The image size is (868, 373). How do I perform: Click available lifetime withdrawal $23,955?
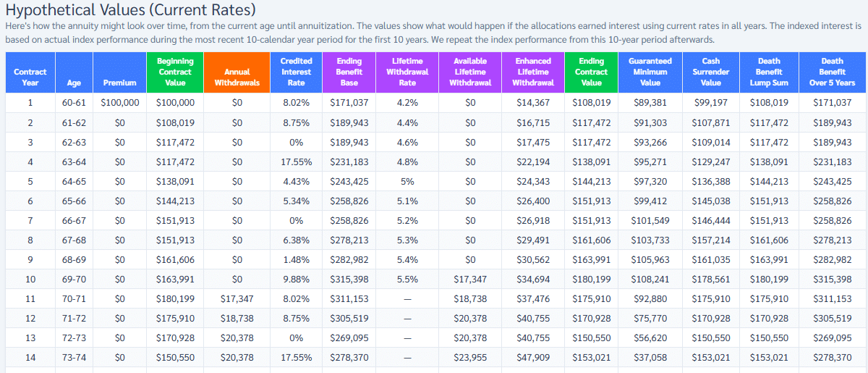[471, 358]
